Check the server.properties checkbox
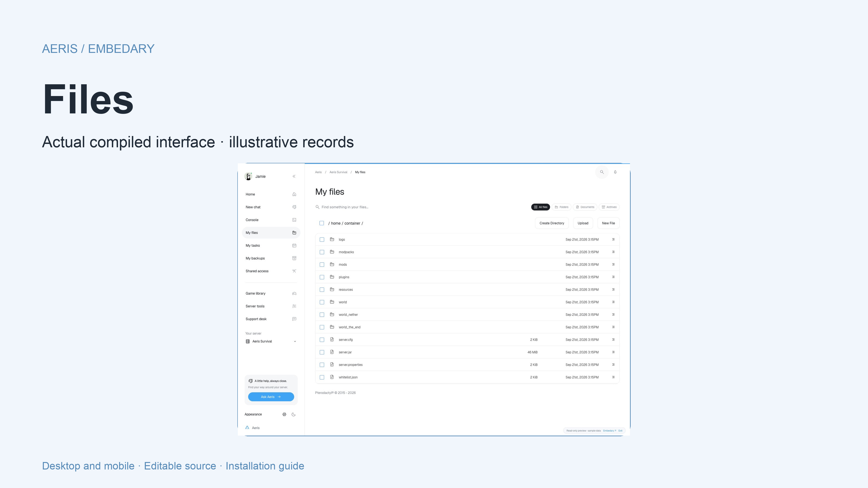This screenshot has height=488, width=868. click(x=322, y=365)
